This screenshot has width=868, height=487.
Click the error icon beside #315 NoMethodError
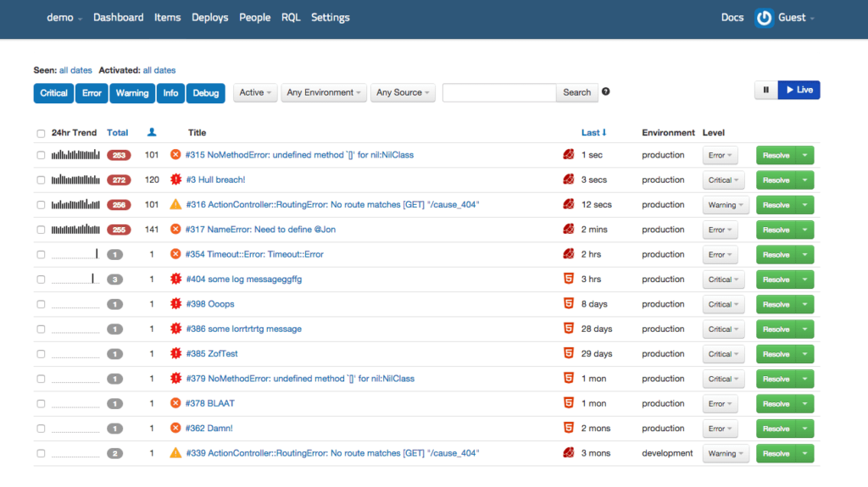(x=175, y=154)
